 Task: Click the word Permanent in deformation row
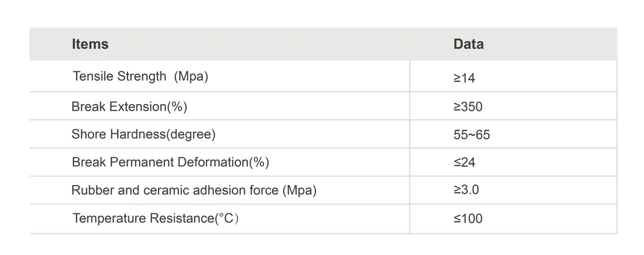coord(140,162)
